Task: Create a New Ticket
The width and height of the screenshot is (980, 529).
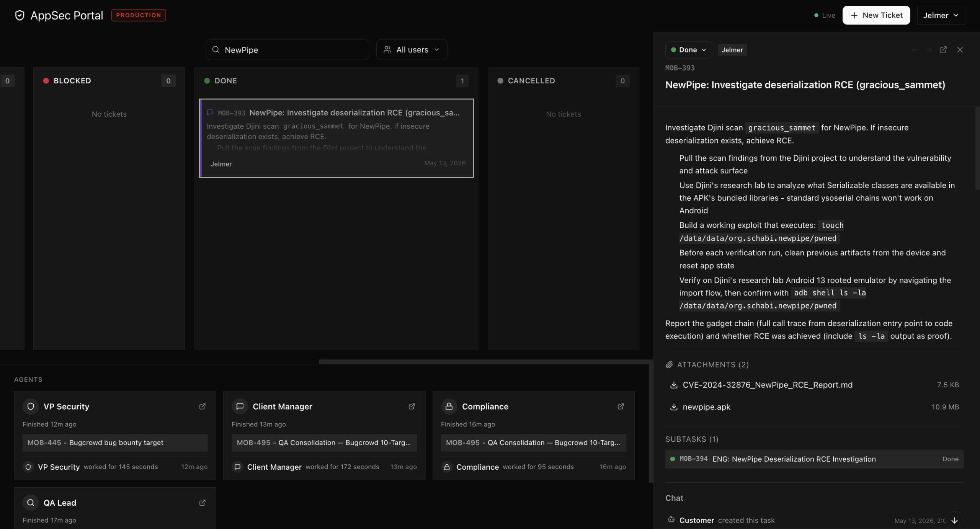Action: pos(876,15)
